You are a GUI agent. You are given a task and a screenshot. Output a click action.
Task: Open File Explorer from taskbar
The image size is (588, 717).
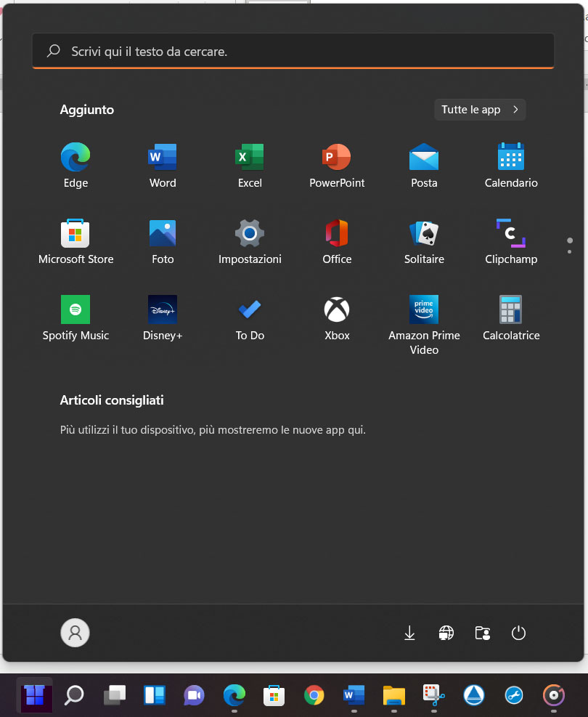[x=394, y=695]
